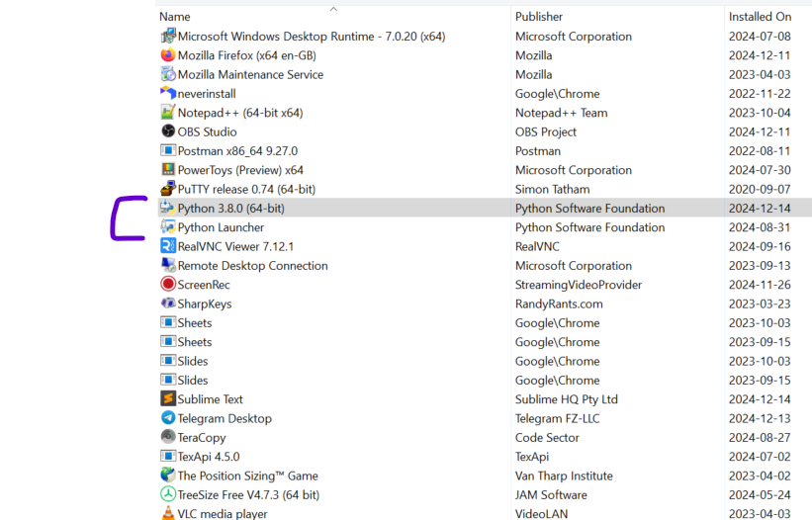This screenshot has width=812, height=520.
Task: Click the ScreenRec red icon
Action: coord(168,285)
